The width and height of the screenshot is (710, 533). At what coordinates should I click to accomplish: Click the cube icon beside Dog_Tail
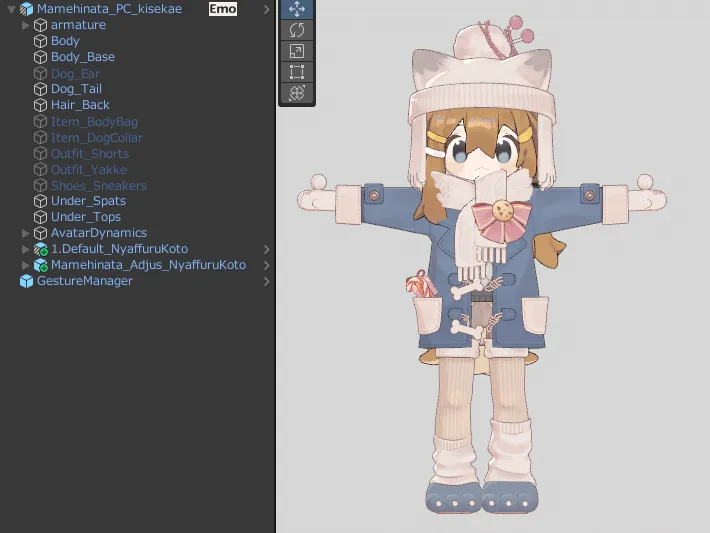tap(40, 89)
